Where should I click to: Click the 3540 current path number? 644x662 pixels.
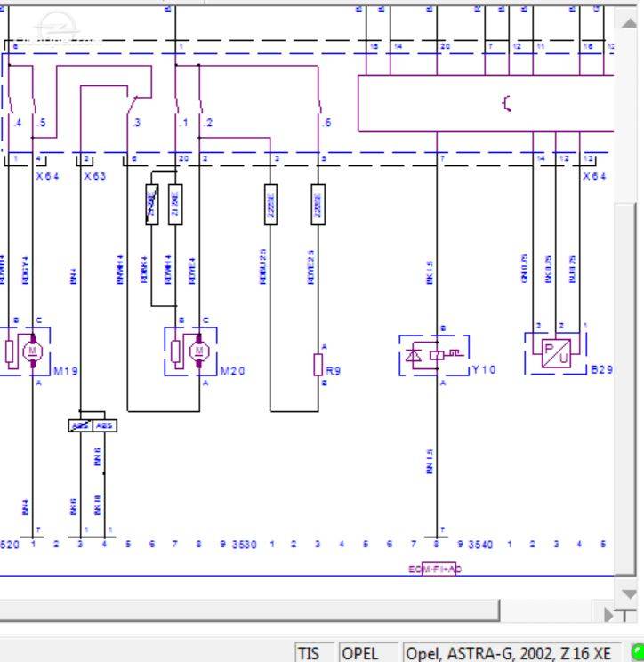point(480,545)
